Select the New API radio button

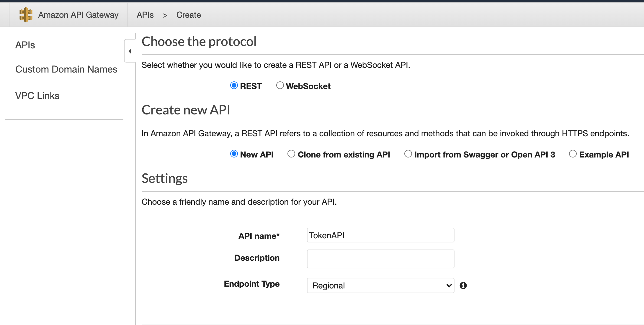tap(234, 154)
